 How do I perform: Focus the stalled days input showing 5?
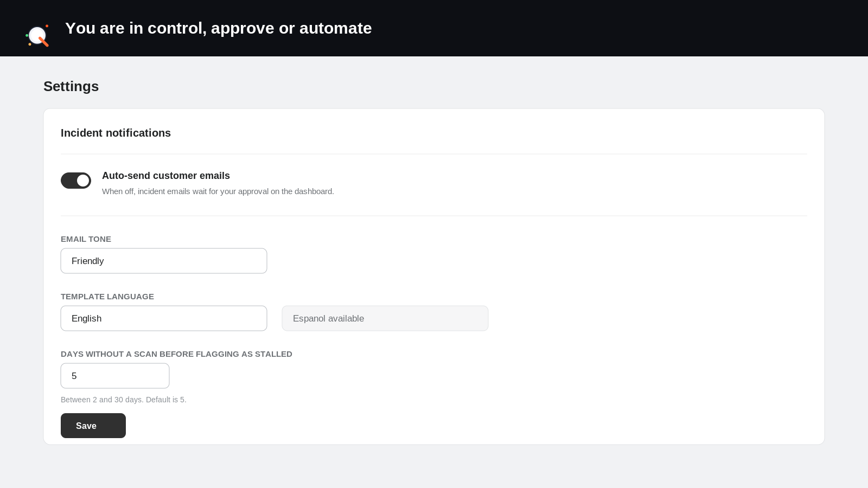(115, 376)
